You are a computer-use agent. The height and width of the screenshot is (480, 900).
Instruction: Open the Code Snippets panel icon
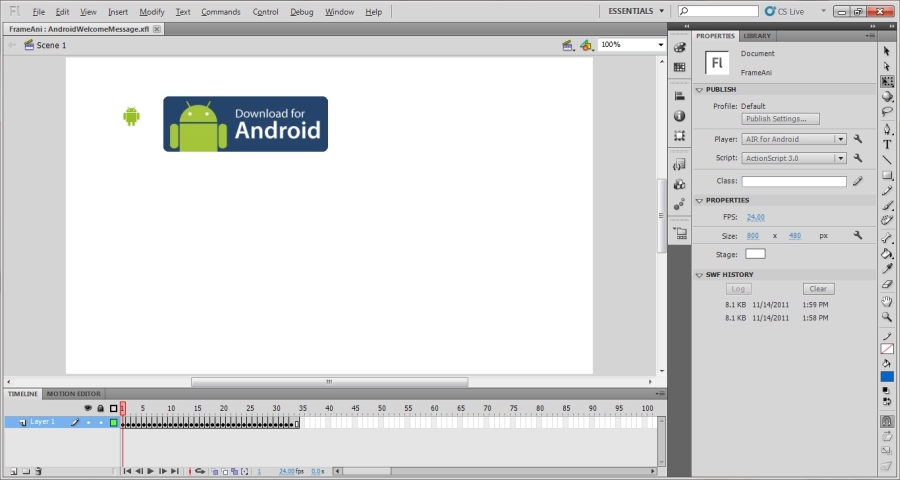tap(680, 165)
